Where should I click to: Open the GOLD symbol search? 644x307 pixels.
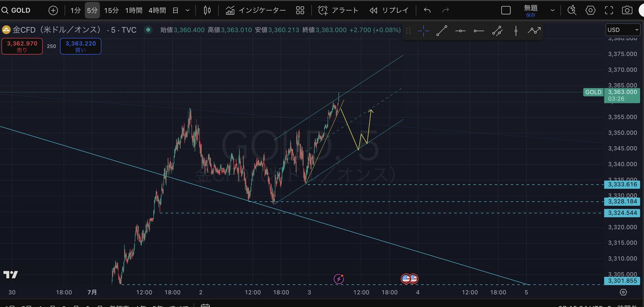click(17, 10)
